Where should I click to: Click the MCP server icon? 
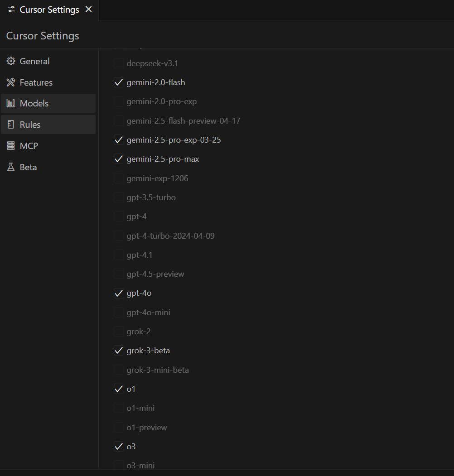click(x=11, y=146)
